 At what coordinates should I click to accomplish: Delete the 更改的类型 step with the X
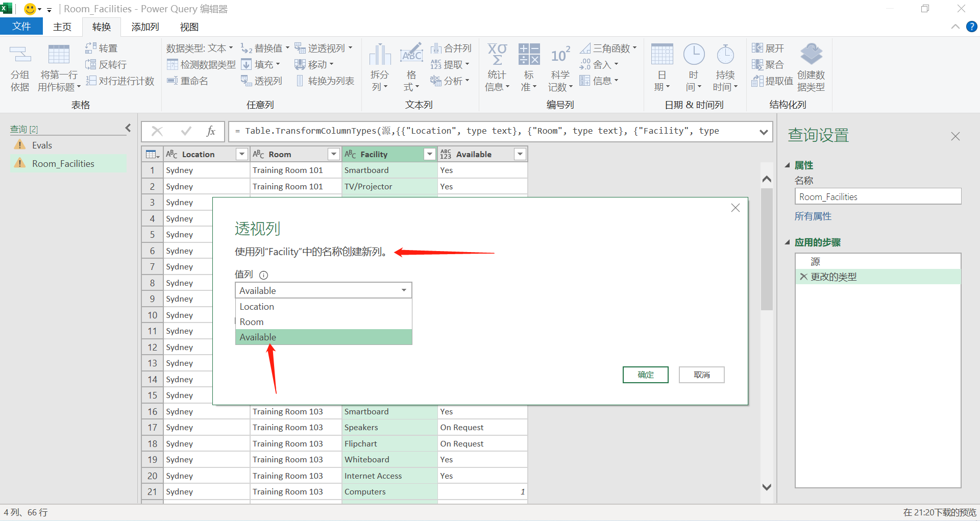click(x=803, y=277)
